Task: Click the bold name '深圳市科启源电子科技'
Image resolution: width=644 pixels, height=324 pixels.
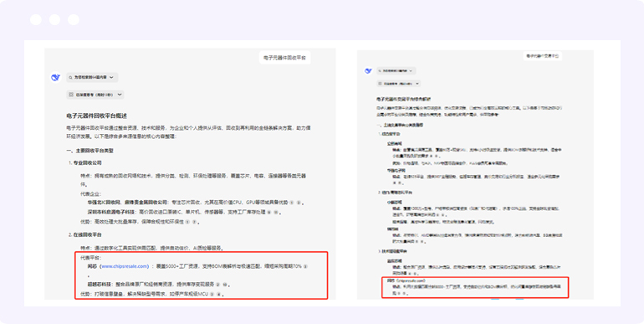Action: point(112,213)
